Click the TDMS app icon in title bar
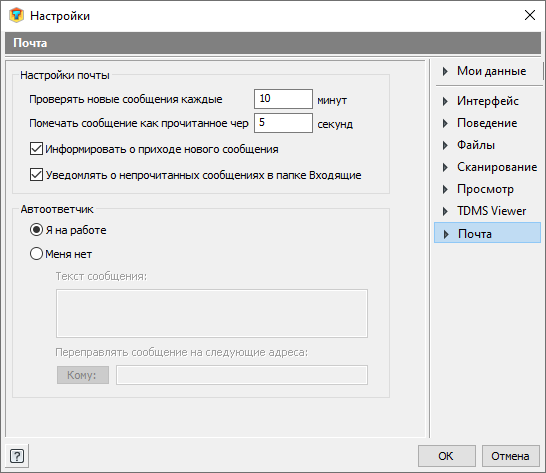Image resolution: width=546 pixels, height=473 pixels. [16, 15]
